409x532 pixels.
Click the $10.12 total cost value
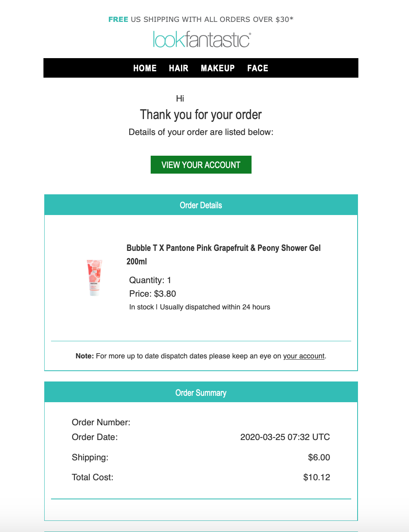[x=317, y=477]
